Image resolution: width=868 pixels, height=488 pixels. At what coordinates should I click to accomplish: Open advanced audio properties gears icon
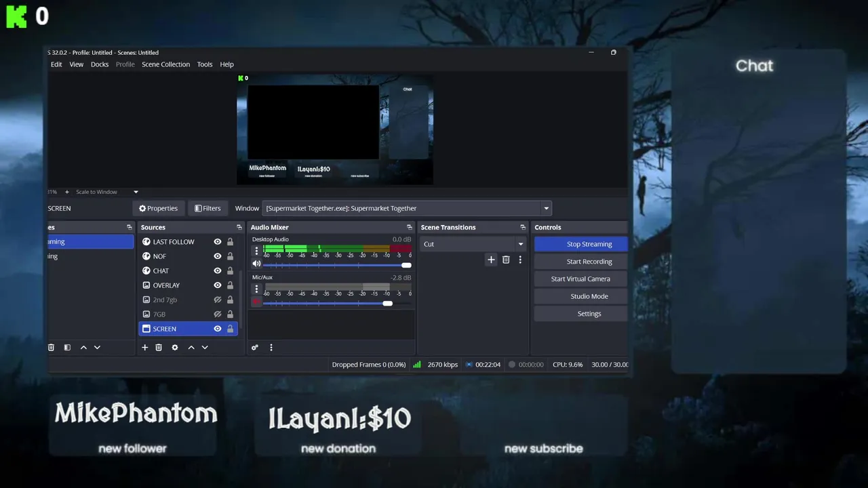pyautogui.click(x=255, y=348)
